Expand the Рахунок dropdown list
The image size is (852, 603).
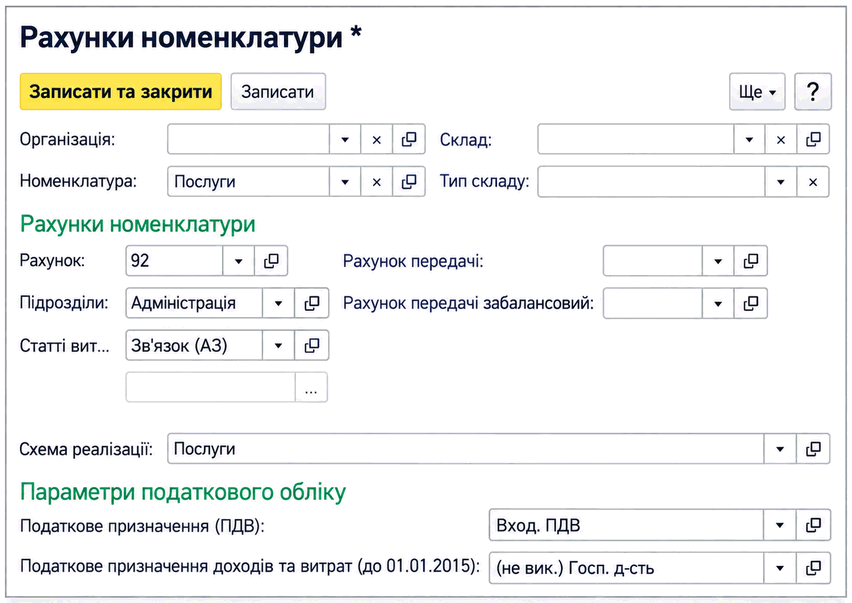(238, 261)
